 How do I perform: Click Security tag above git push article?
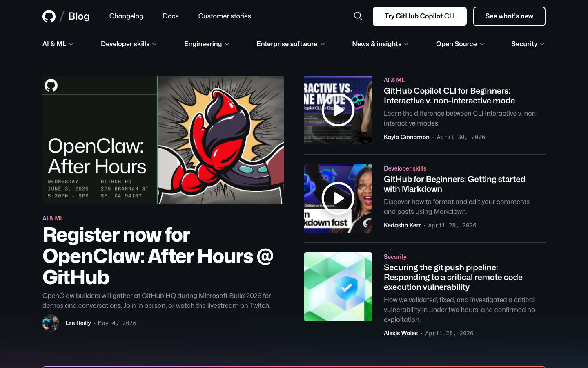pyautogui.click(x=395, y=257)
